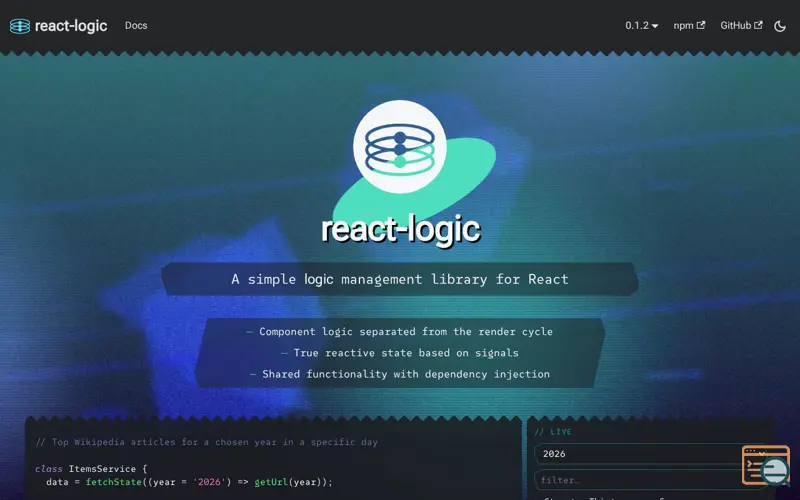Click 'A simple logic management library for React'
800x500 pixels.
click(x=400, y=279)
